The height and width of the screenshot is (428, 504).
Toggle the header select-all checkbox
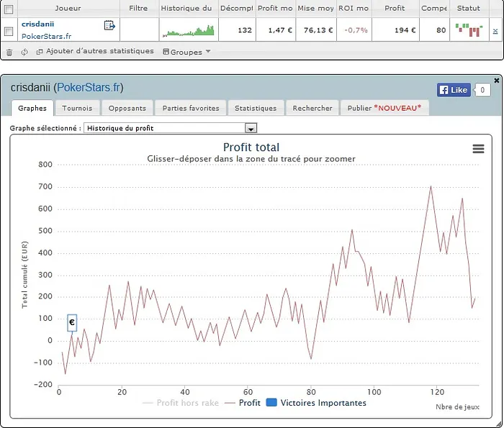pyautogui.click(x=9, y=9)
